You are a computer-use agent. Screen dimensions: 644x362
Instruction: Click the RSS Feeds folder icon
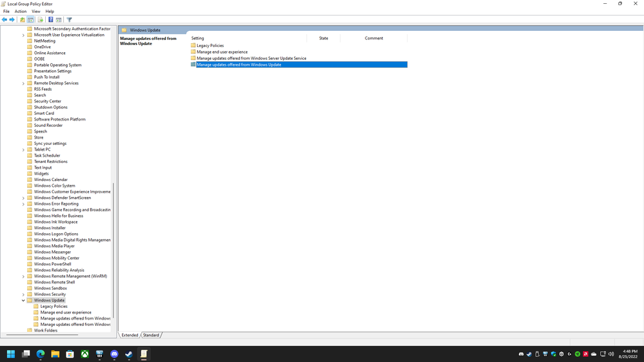pyautogui.click(x=30, y=89)
